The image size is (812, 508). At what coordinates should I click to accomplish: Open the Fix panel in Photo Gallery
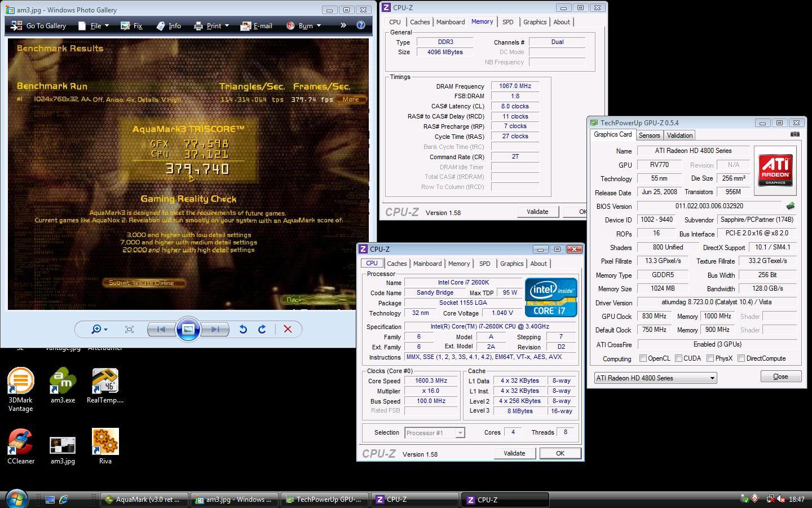[131, 26]
